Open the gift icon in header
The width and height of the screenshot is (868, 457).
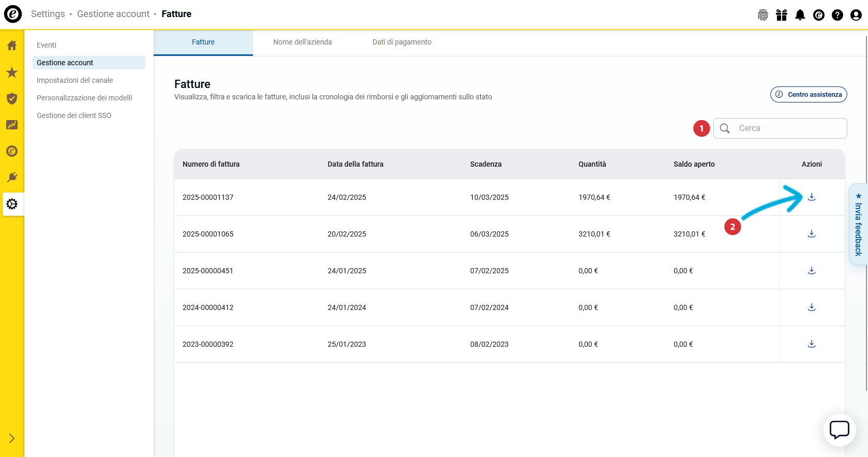click(x=781, y=15)
